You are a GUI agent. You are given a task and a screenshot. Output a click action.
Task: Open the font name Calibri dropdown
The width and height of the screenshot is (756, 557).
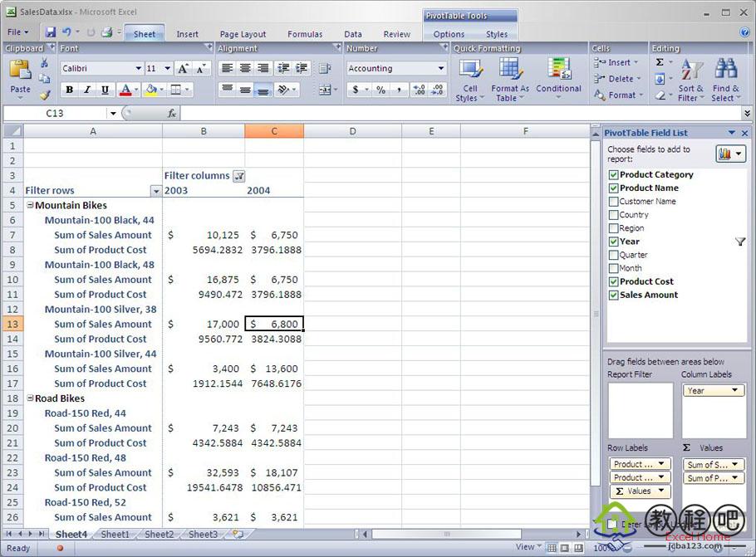point(138,68)
